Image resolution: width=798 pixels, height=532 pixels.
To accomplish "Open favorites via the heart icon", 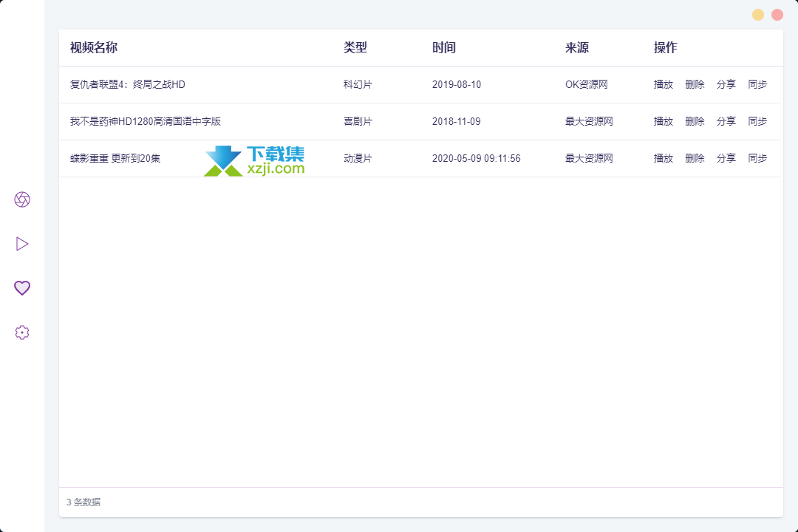I will pyautogui.click(x=22, y=288).
